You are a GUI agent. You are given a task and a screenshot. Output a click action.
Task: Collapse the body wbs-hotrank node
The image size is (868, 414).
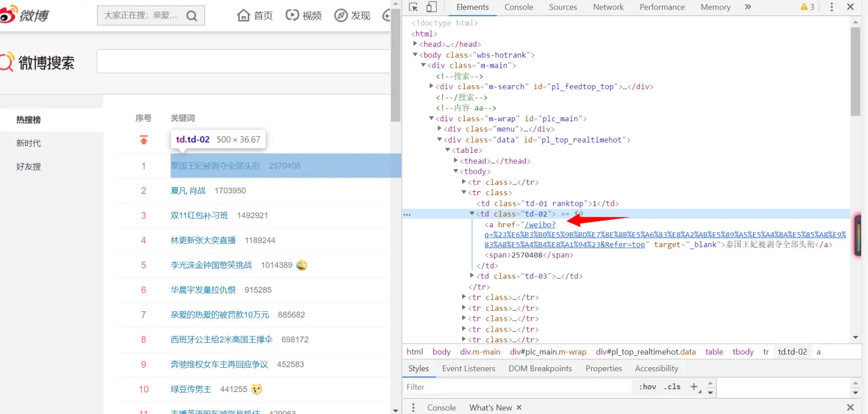coord(415,55)
